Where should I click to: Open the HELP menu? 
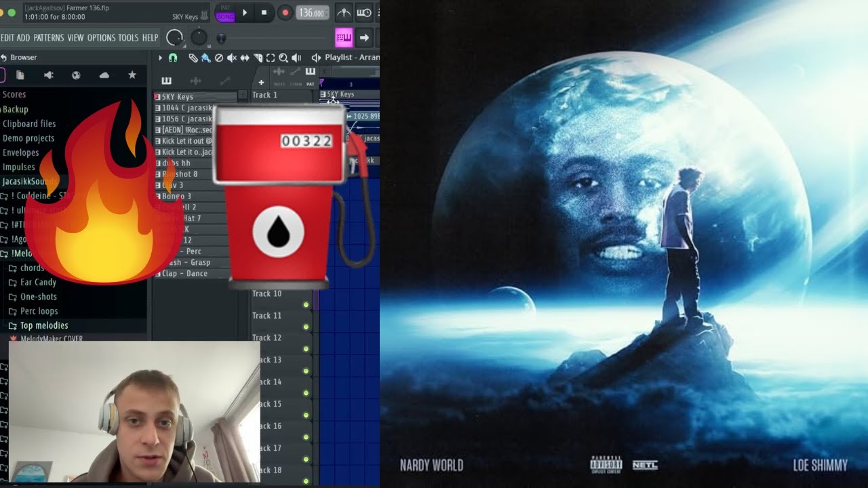pos(150,38)
